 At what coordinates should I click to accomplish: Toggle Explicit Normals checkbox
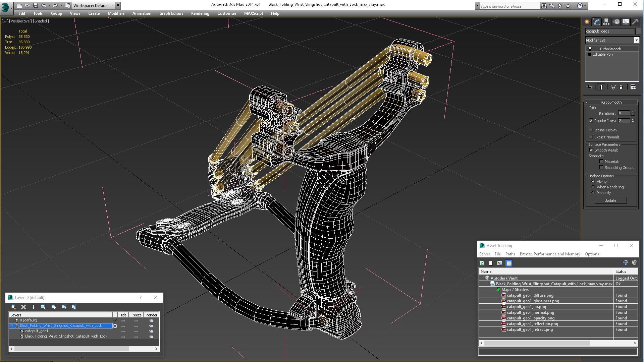click(x=591, y=137)
